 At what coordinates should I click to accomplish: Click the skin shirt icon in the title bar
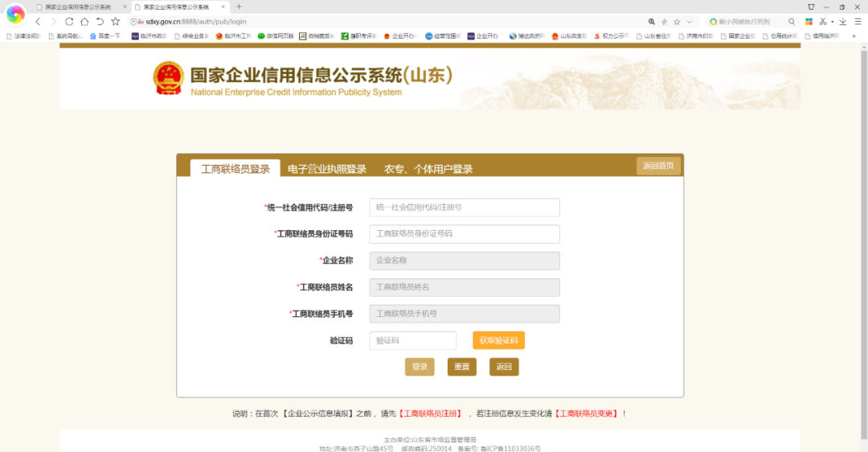(x=811, y=6)
